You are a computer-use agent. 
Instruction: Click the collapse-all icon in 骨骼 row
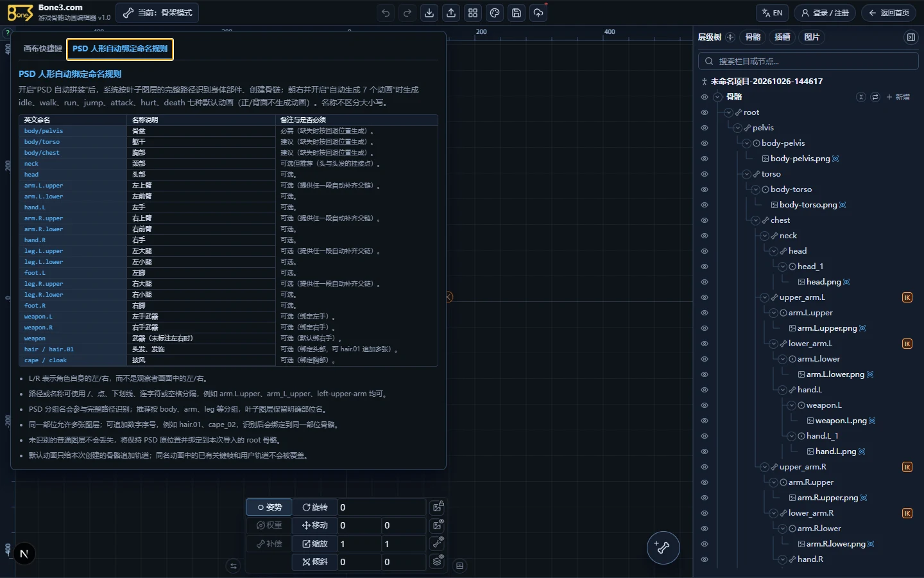(861, 97)
